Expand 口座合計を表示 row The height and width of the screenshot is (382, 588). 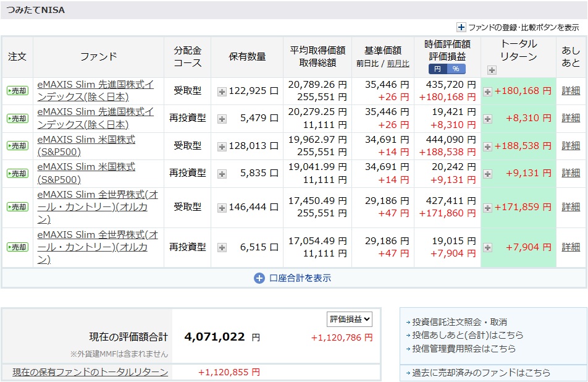pos(293,278)
